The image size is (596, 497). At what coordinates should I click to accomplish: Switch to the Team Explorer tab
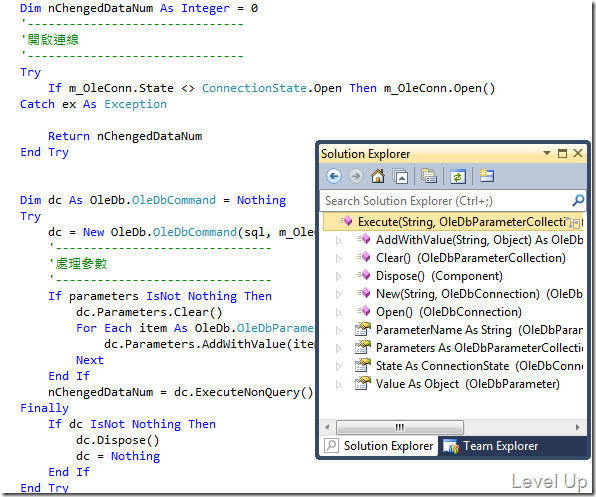coord(491,446)
